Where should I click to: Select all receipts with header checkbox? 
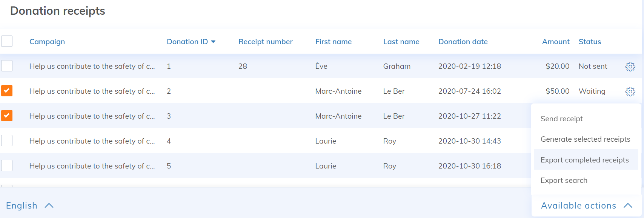[7, 41]
